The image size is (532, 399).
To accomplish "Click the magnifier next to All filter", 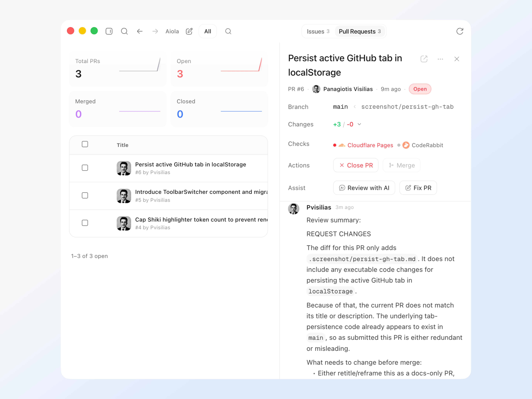I will point(228,31).
